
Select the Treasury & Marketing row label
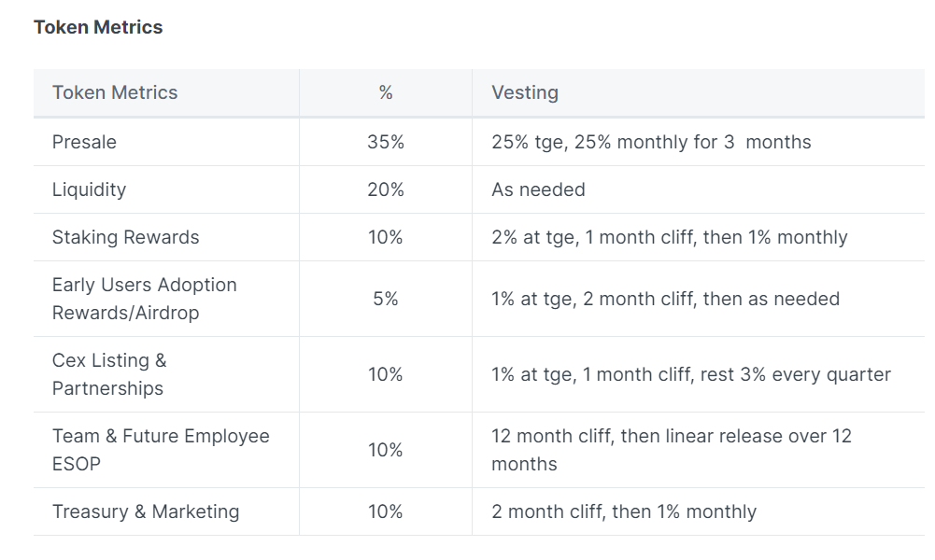coord(146,511)
